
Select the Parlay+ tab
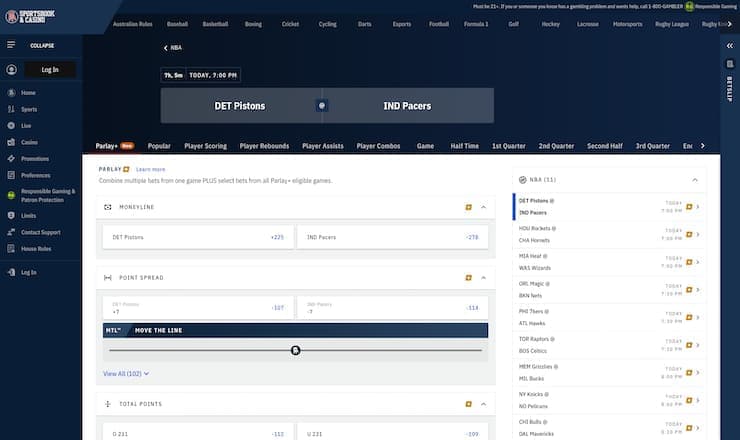[115, 146]
